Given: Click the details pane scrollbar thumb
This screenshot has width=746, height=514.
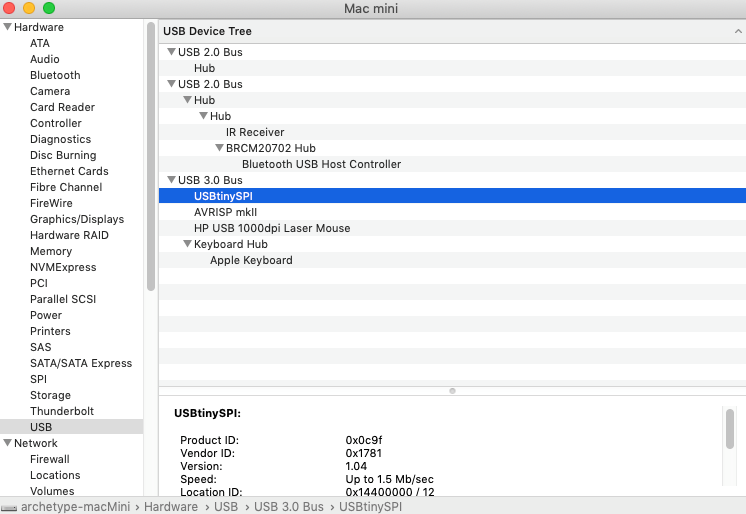Looking at the screenshot, I should tap(730, 429).
